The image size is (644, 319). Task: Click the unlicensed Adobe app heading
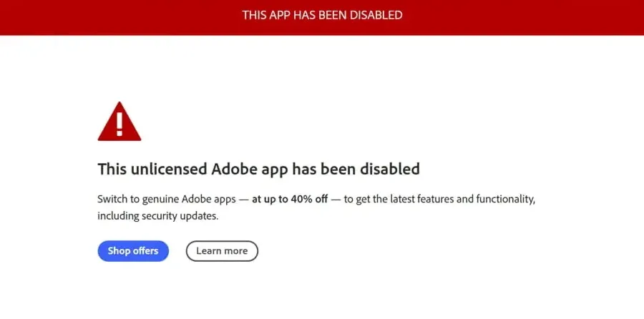tap(258, 170)
